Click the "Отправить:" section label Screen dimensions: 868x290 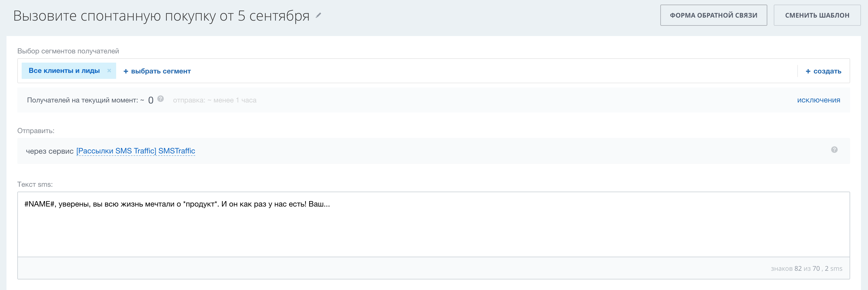point(36,131)
